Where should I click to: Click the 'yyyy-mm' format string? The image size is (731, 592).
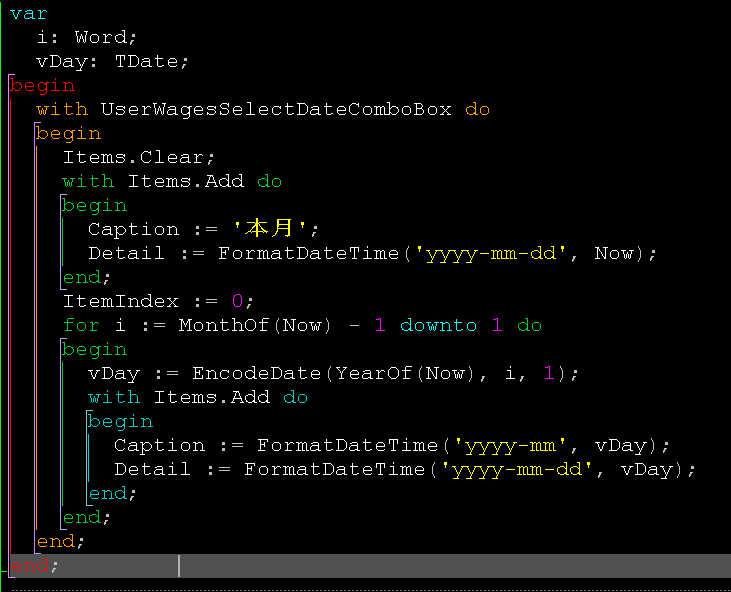click(x=510, y=446)
